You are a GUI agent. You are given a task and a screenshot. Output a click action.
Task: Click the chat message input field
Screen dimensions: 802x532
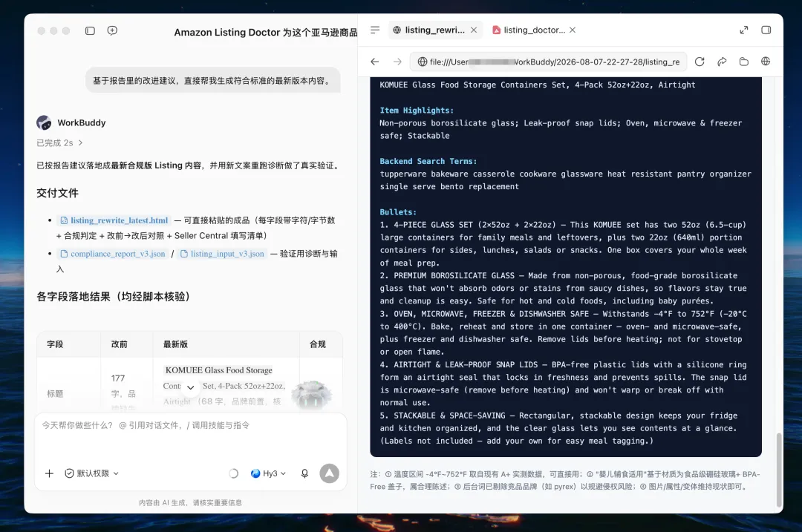(190, 434)
